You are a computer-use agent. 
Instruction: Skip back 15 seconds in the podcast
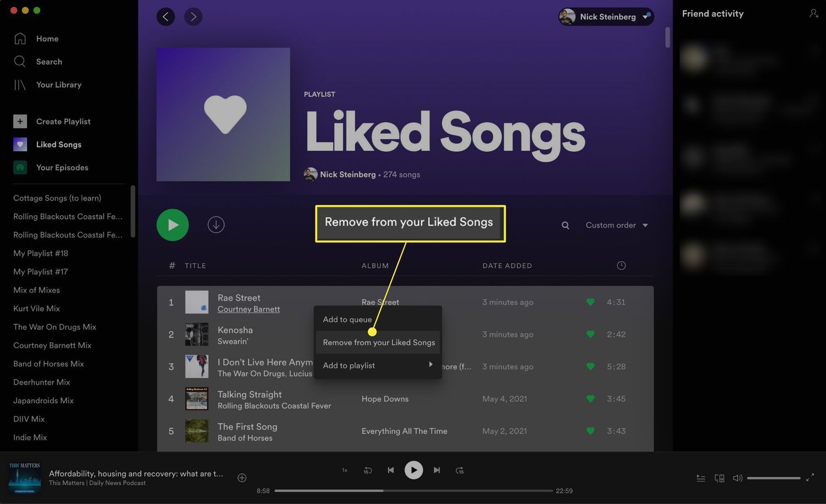(x=367, y=470)
